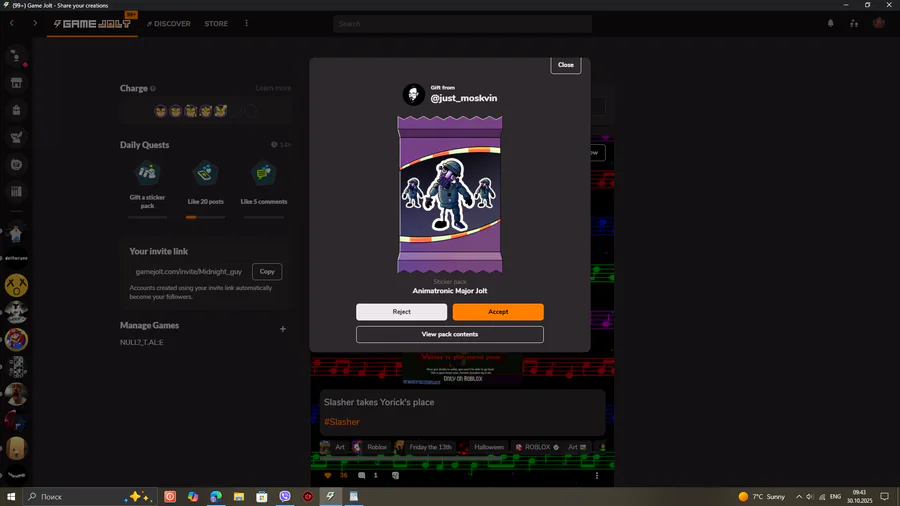Open Viber from the taskbar
The width and height of the screenshot is (900, 506).
click(x=285, y=497)
